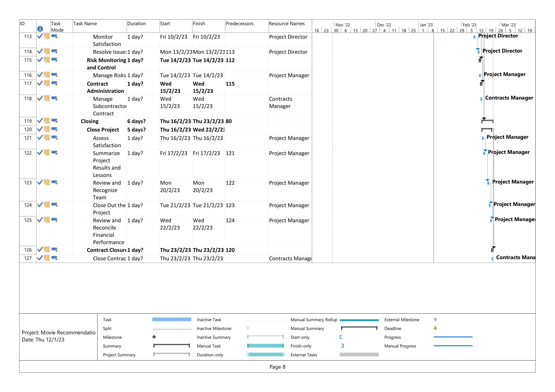
Task: Click the green Deadline arrow in the legend
Action: (435, 328)
